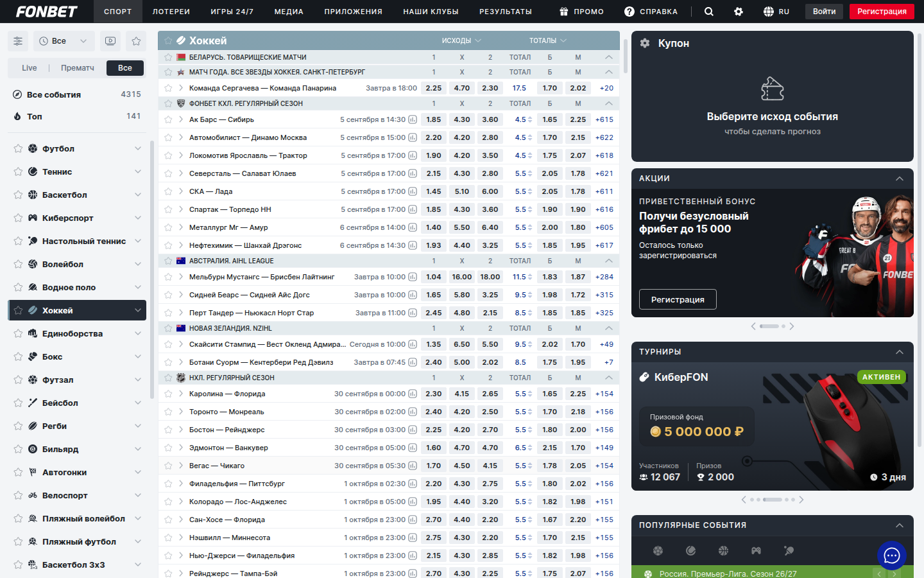The height and width of the screenshot is (578, 924).
Task: Star the Ак Барс — Сибирь match
Action: coord(168,119)
